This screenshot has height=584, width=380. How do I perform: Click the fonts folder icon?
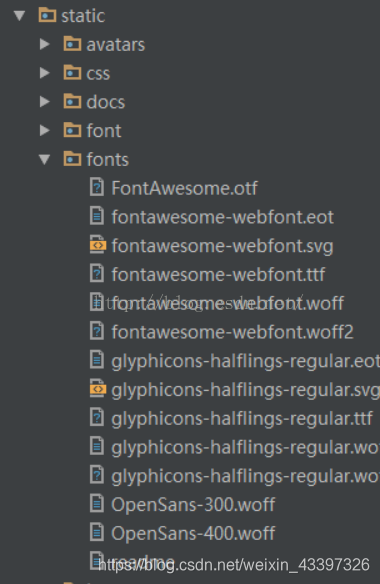pyautogui.click(x=72, y=159)
